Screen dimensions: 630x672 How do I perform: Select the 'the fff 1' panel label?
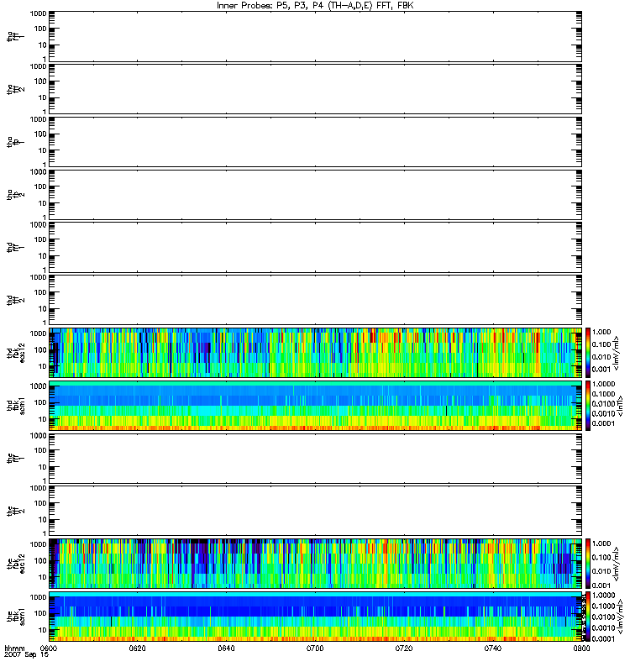(x=15, y=459)
